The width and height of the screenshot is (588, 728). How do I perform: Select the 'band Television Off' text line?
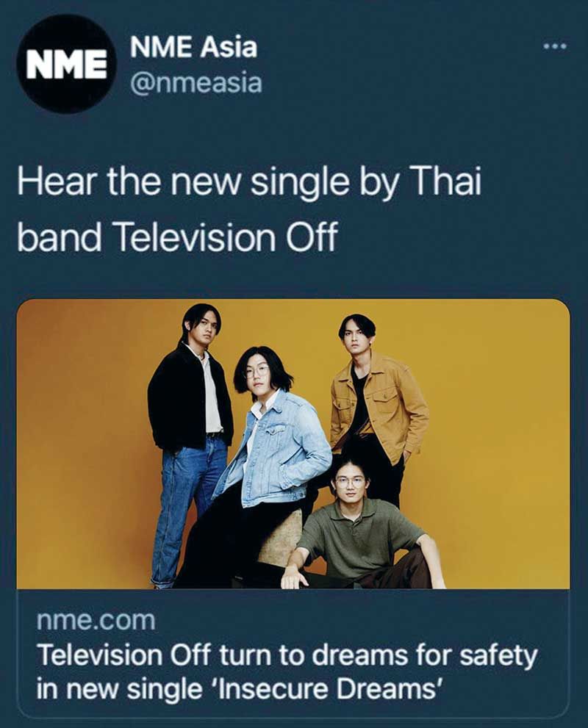click(176, 237)
